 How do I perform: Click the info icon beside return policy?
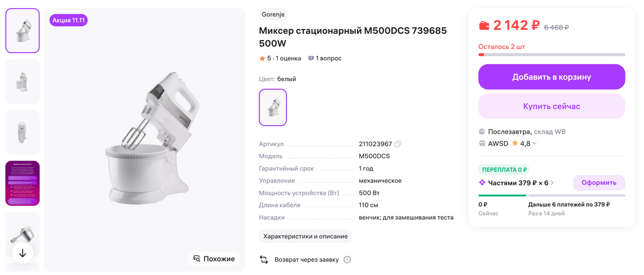[x=347, y=260]
